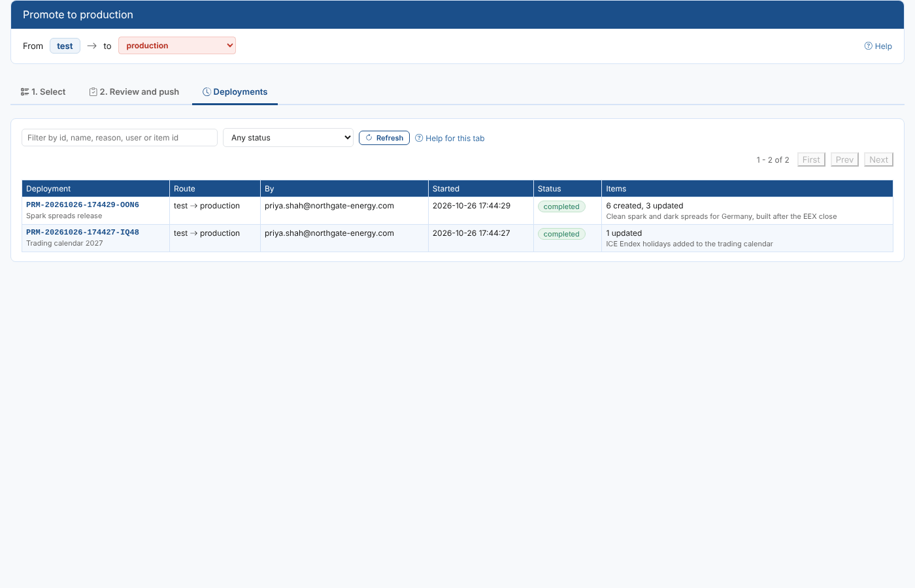Select started time 2026-10-26 17:44:29

(x=471, y=206)
